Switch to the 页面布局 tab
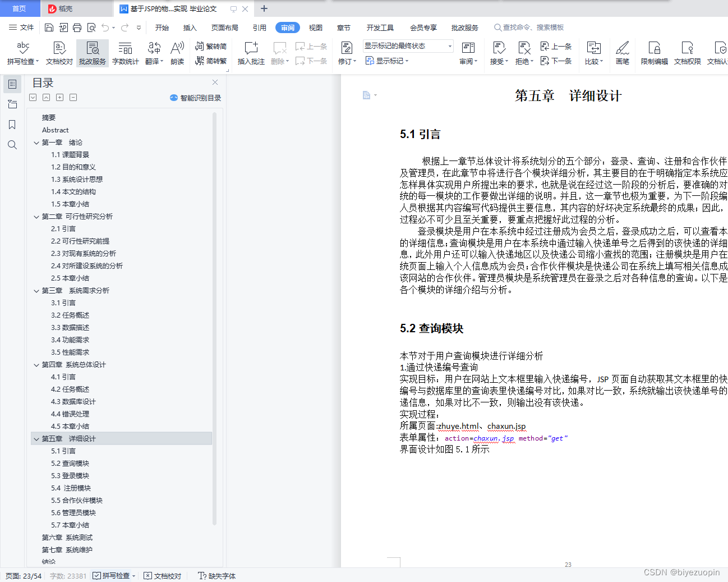The width and height of the screenshot is (728, 582). [x=225, y=28]
